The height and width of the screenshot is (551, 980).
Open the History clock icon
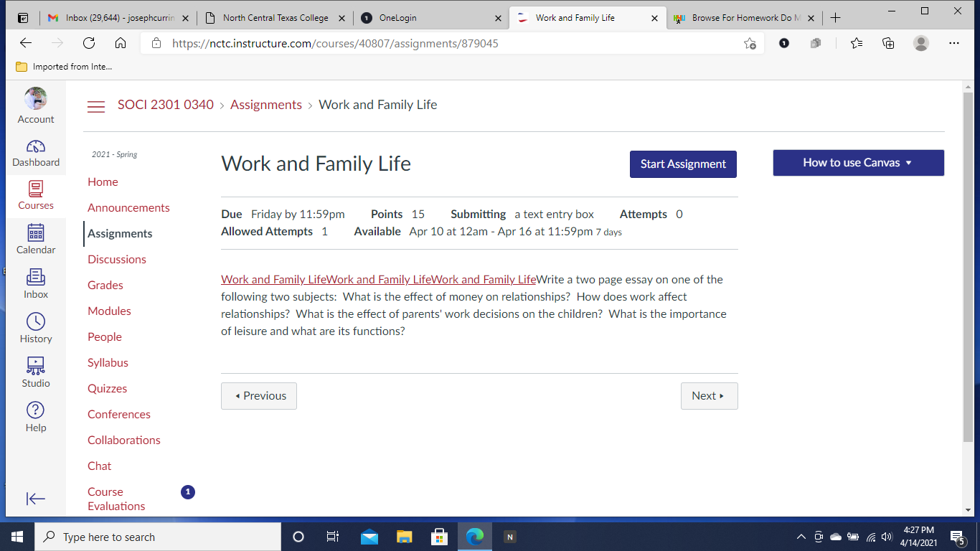(x=36, y=322)
